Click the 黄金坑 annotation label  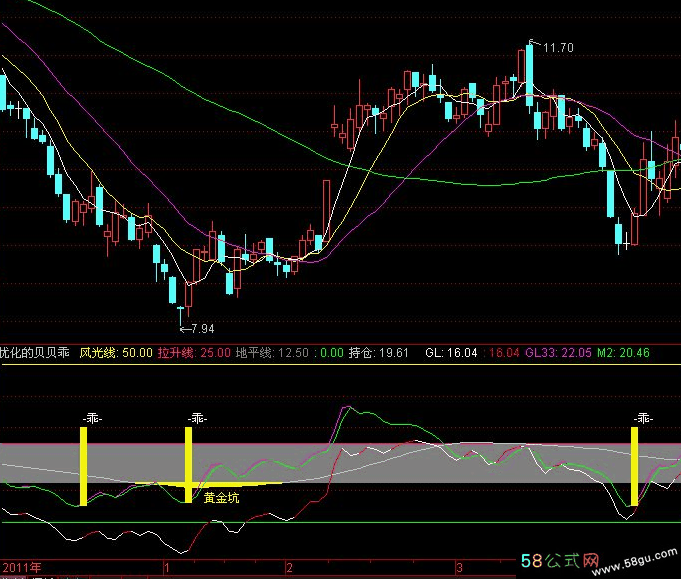[x=221, y=497]
